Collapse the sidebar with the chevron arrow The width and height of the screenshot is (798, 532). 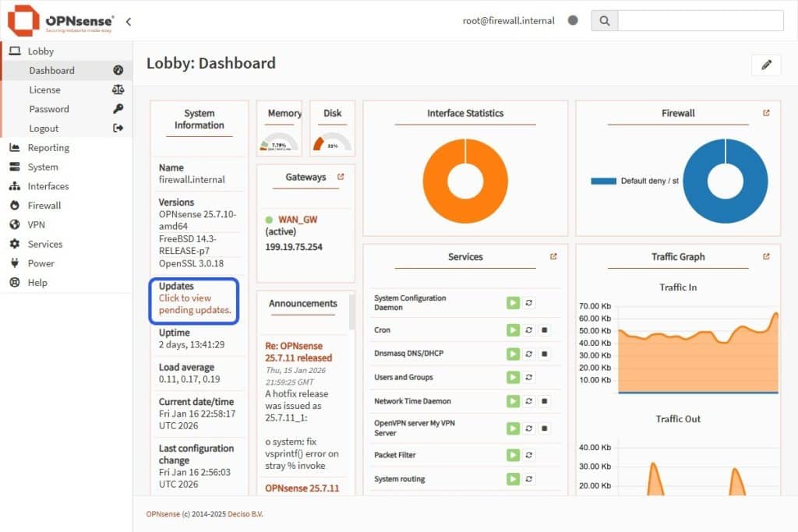coord(128,22)
